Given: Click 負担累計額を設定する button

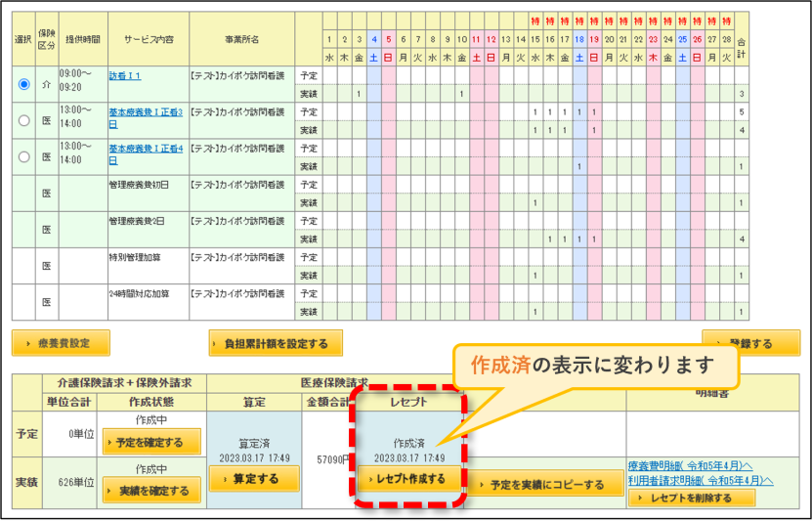Looking at the screenshot, I should pyautogui.click(x=276, y=343).
